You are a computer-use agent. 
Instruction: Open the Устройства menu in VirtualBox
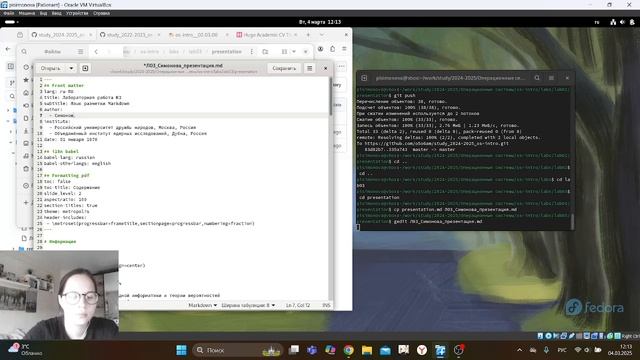[77, 13]
